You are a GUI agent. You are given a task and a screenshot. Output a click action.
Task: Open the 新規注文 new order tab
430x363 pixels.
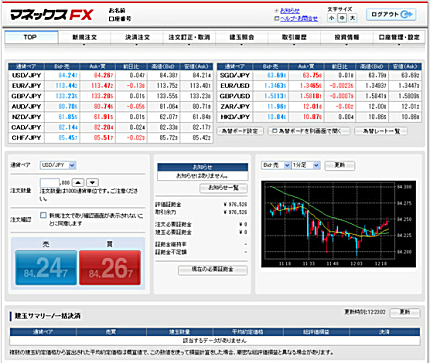click(84, 37)
